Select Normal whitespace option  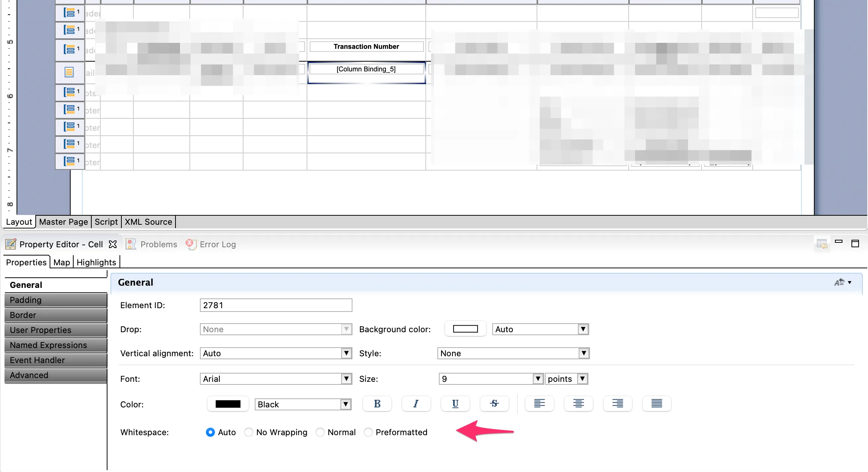(x=320, y=432)
